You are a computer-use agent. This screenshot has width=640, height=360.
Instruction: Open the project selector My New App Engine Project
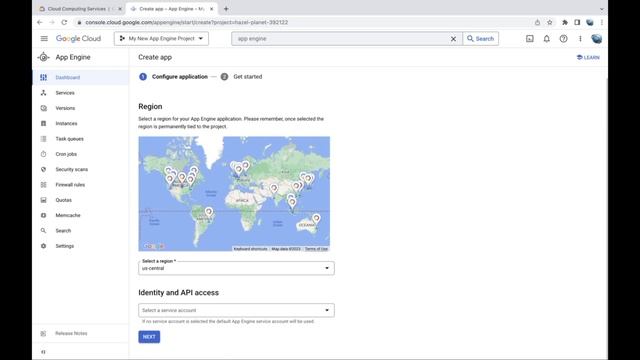161,38
